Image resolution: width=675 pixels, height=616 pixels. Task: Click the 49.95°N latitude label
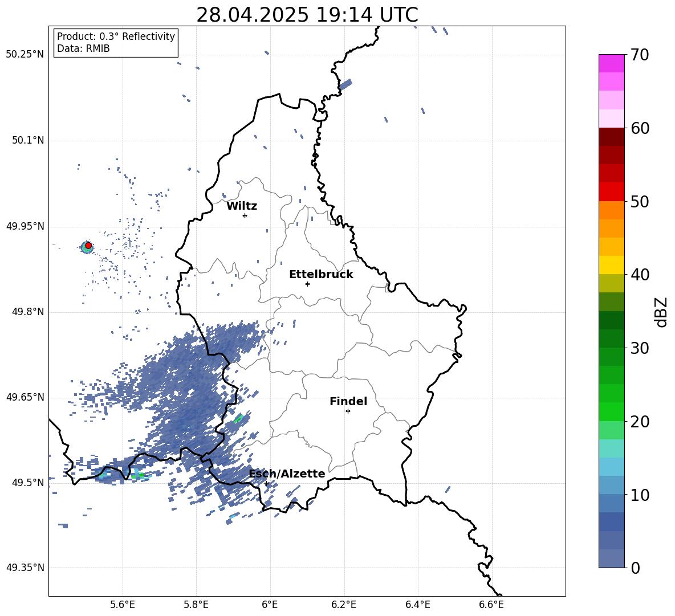tap(25, 226)
